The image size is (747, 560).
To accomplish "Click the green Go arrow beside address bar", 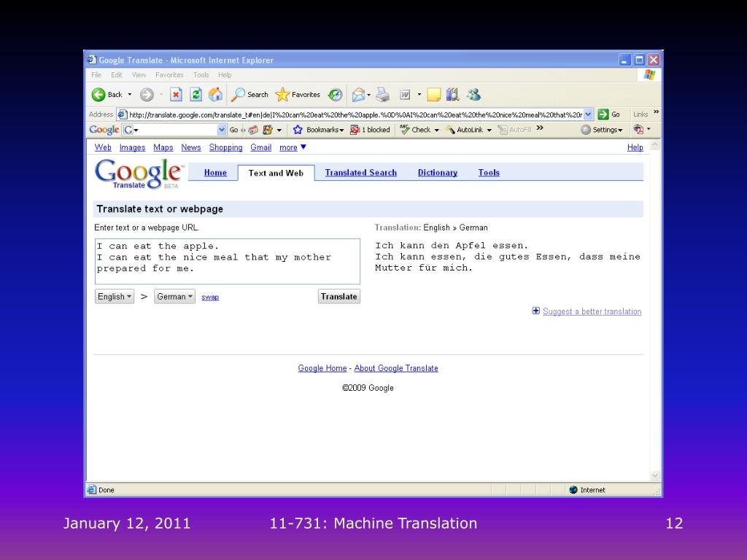I will pos(603,114).
